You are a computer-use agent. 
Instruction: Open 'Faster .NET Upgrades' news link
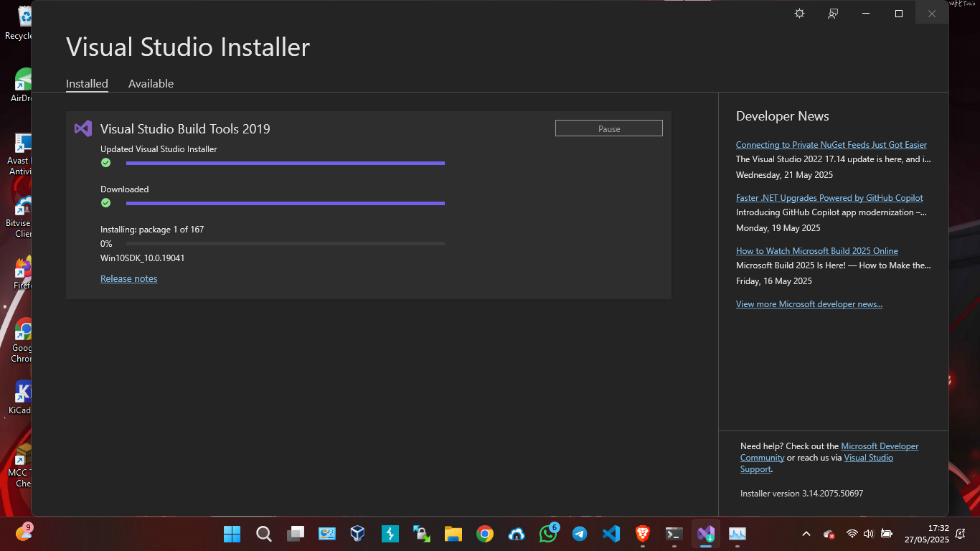tap(829, 198)
